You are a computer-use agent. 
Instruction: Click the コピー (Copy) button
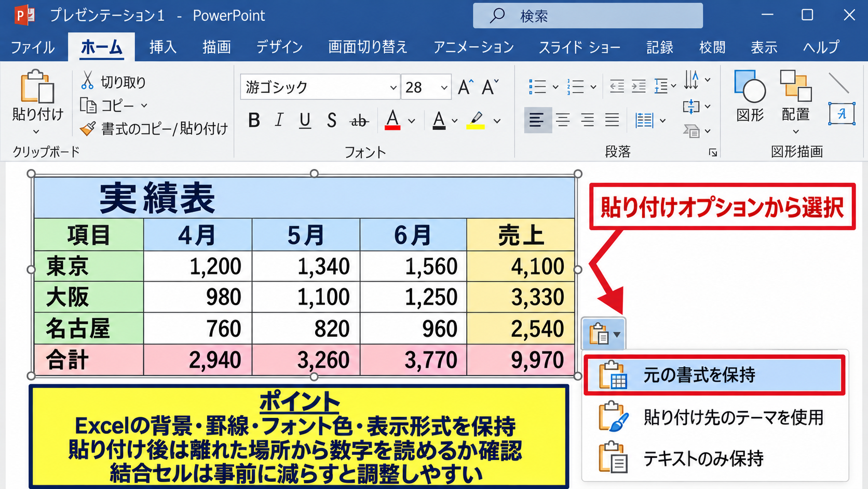pyautogui.click(x=107, y=105)
